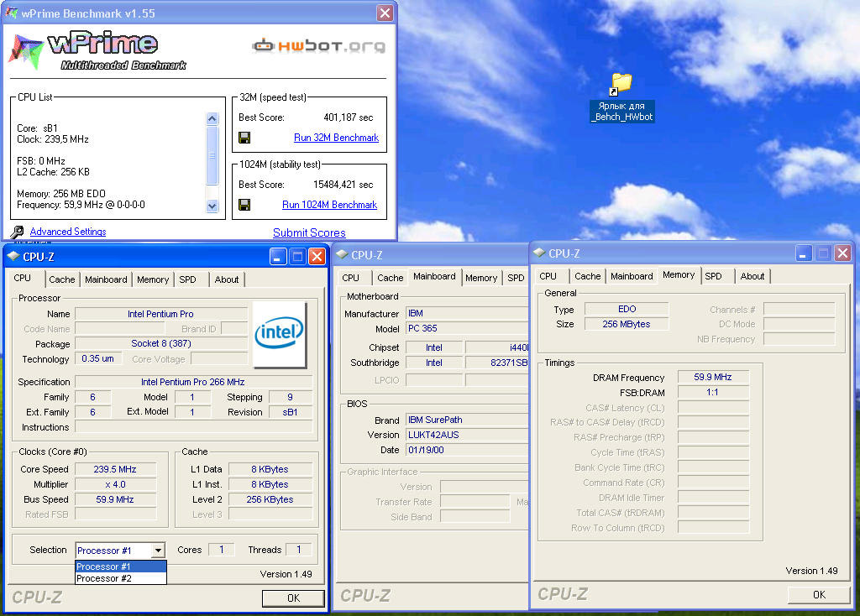Select the Bench_HWbot desktop shortcut folder
Screen dimensions: 860x616
tap(622, 97)
